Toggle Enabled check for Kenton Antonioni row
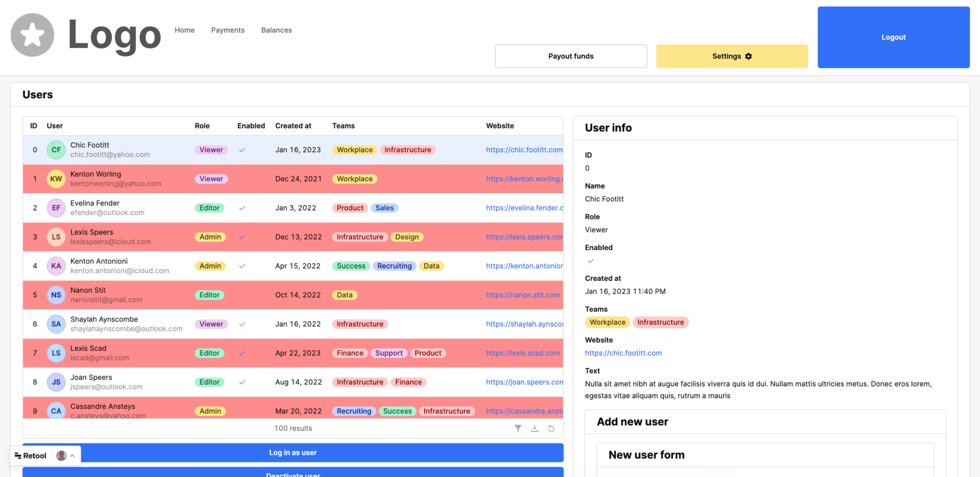This screenshot has width=980, height=477. 242,266
